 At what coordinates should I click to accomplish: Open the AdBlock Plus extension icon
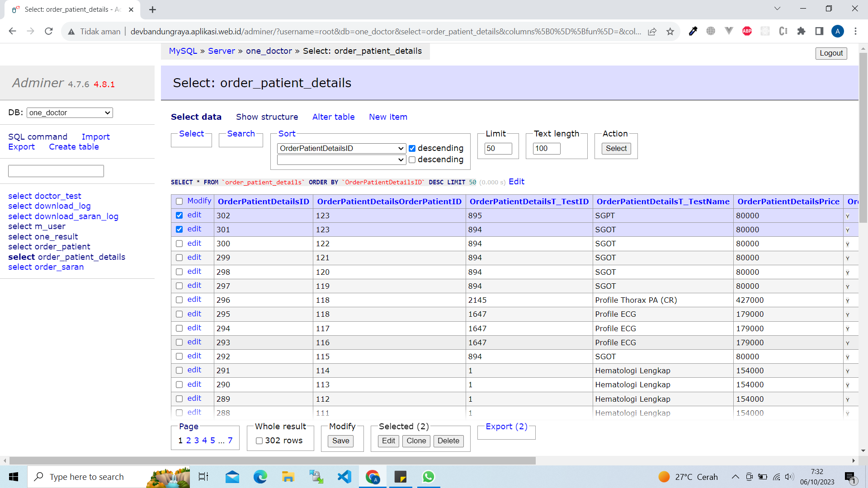pyautogui.click(x=747, y=31)
